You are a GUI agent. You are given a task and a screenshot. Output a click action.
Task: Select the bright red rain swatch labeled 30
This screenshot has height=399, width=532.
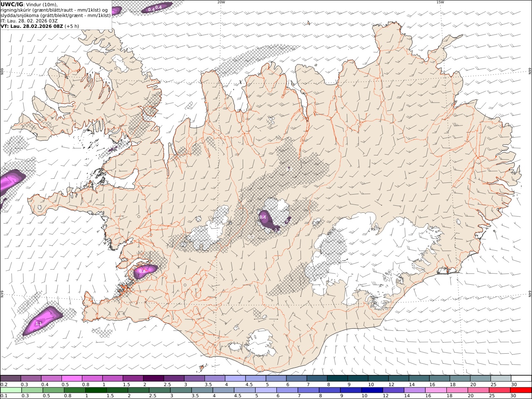click(x=521, y=390)
